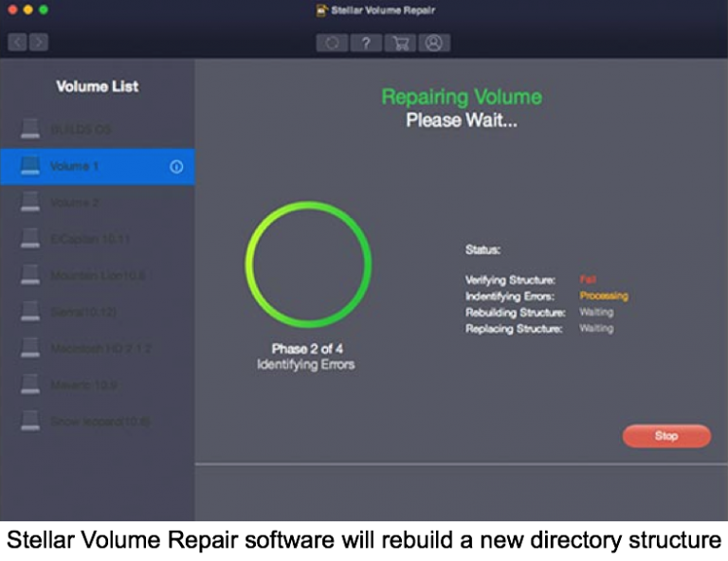Stop the volume repair process
This screenshot has width=728, height=561.
pos(666,436)
